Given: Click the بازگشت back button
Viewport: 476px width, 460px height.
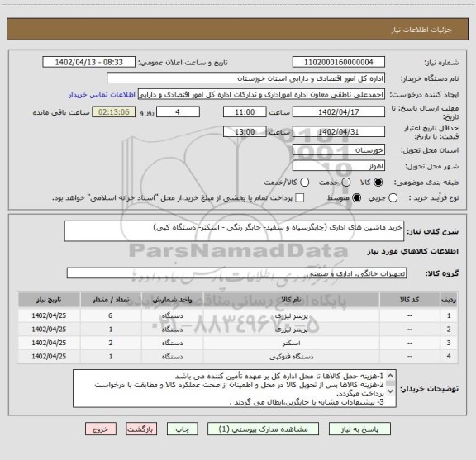Looking at the screenshot, I should pos(141,429).
